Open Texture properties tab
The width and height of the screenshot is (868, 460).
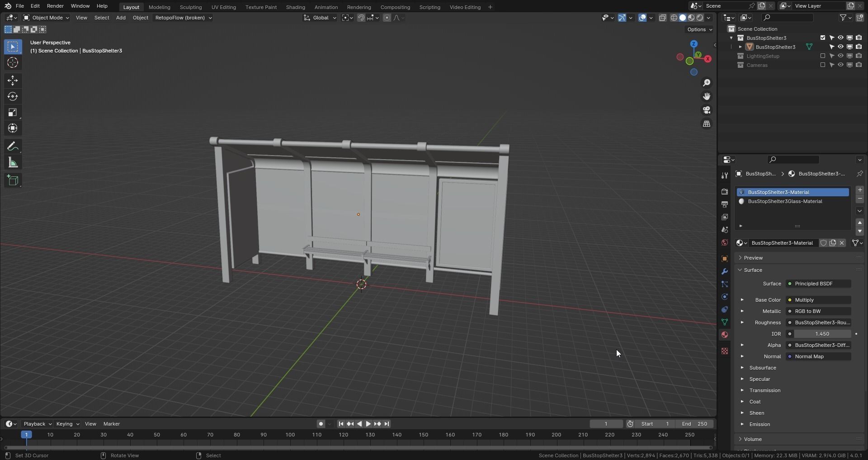725,351
